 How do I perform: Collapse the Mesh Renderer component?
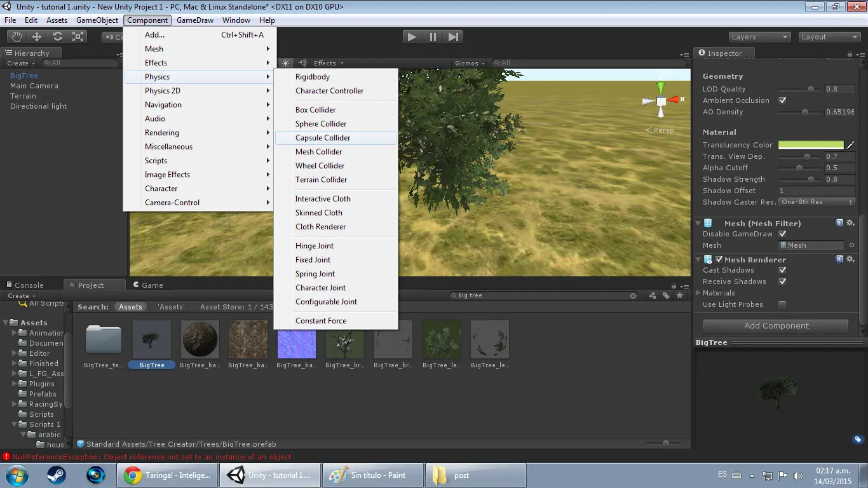[x=698, y=259]
